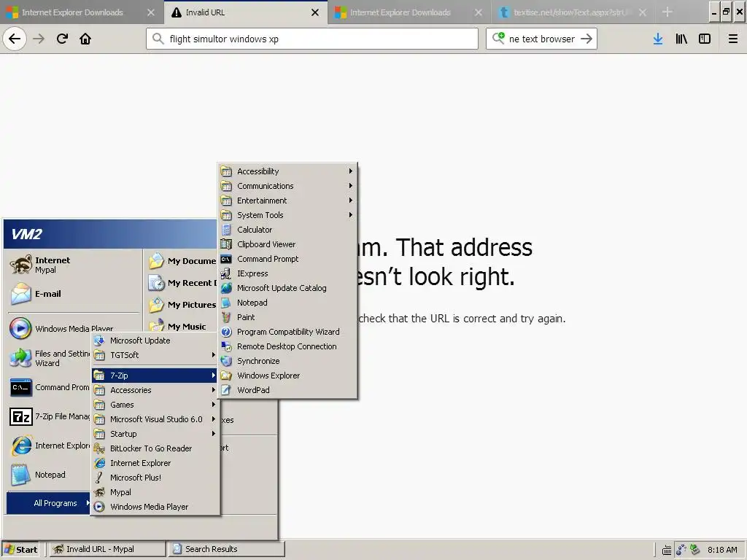Open the downloads arrow icon in toolbar
This screenshot has height=560, width=747.
point(658,39)
